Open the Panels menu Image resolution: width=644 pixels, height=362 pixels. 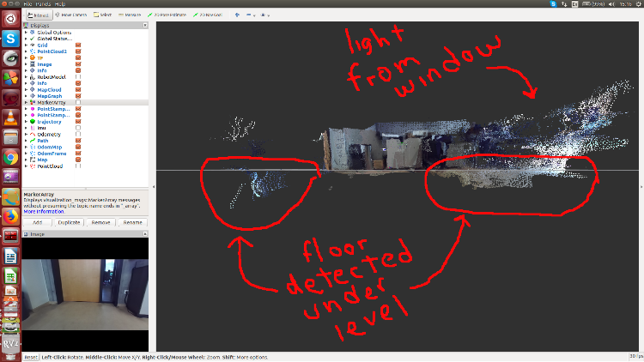coord(45,3)
